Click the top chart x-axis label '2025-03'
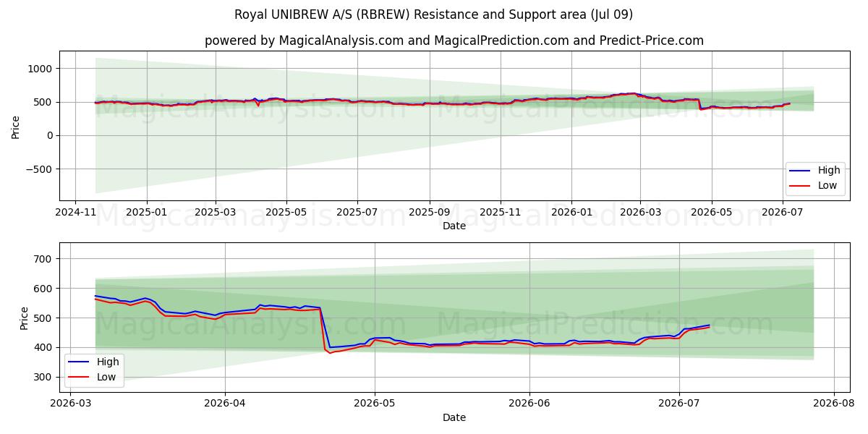The width and height of the screenshot is (868, 434). pyautogui.click(x=216, y=213)
